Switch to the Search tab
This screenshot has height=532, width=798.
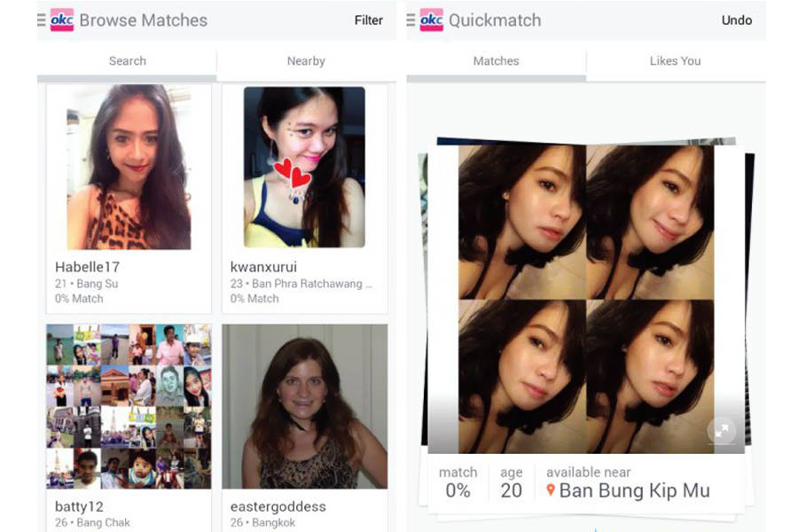click(127, 60)
